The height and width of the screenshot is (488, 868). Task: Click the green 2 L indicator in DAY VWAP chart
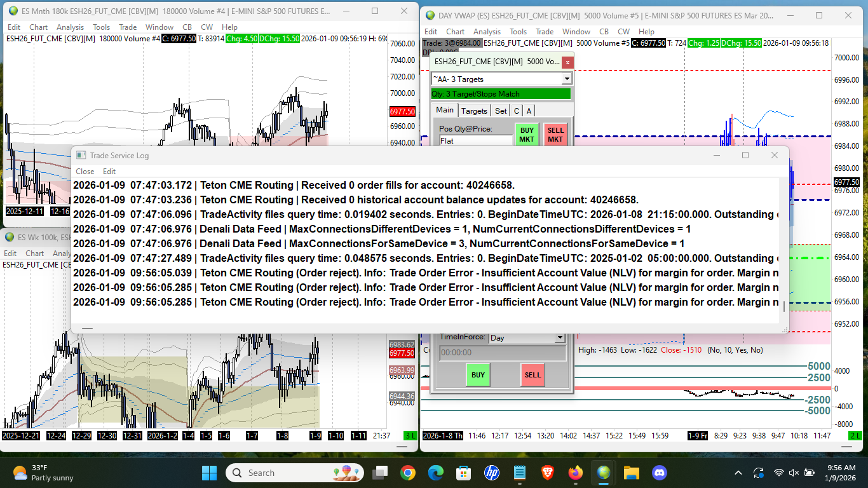tap(855, 435)
